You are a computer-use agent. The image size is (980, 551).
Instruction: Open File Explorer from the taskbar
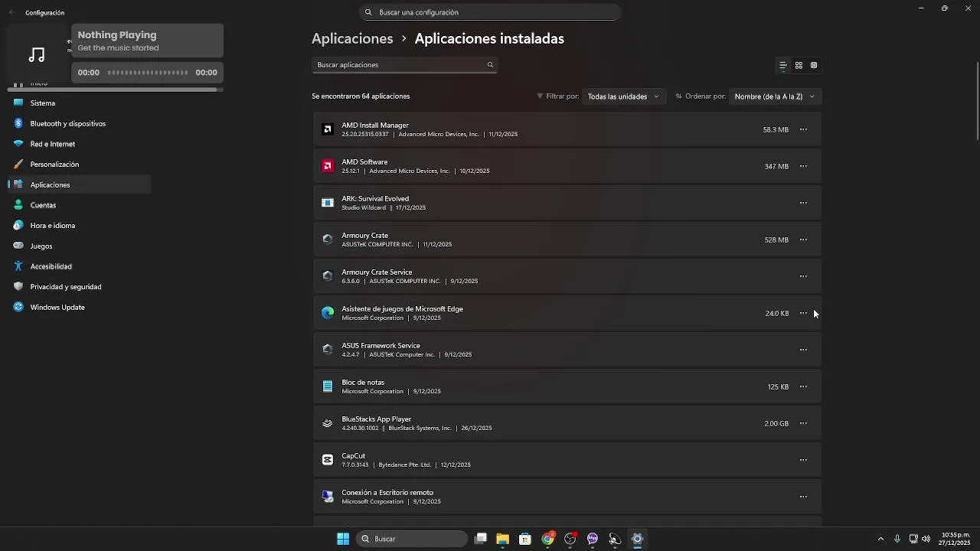[x=502, y=539]
